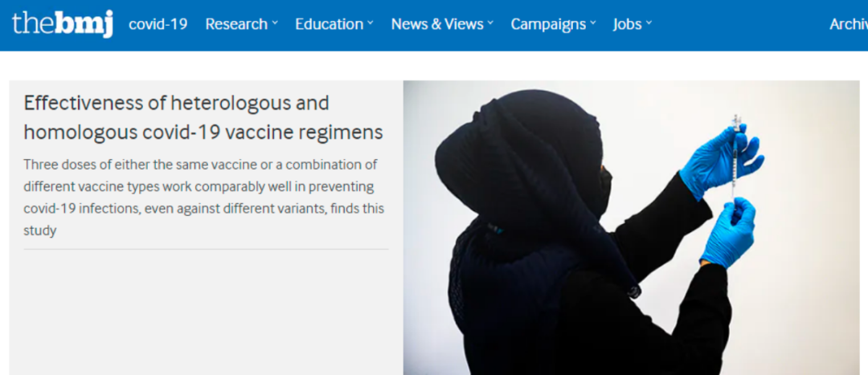The width and height of the screenshot is (868, 375).
Task: Open the vaccinator hero photo
Action: click(631, 227)
